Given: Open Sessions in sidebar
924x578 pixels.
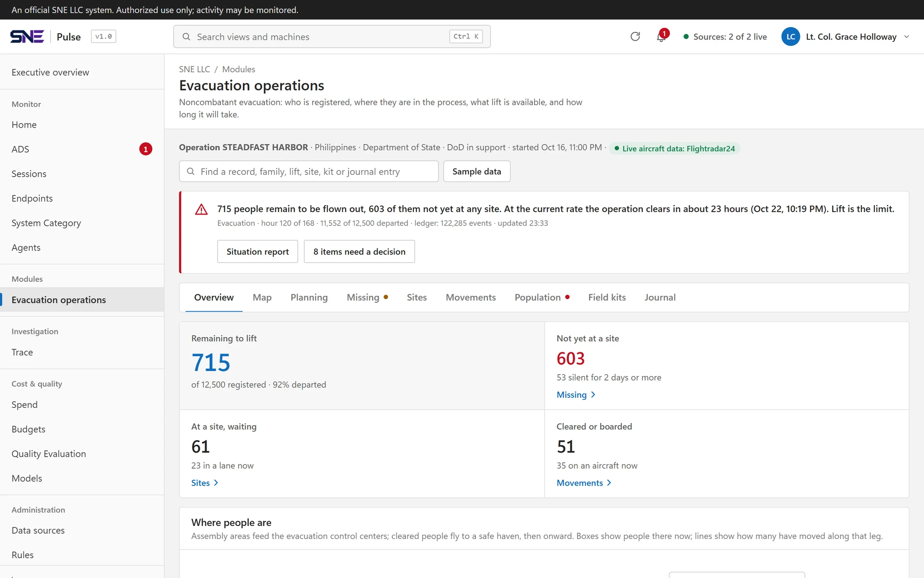Looking at the screenshot, I should pos(82,174).
